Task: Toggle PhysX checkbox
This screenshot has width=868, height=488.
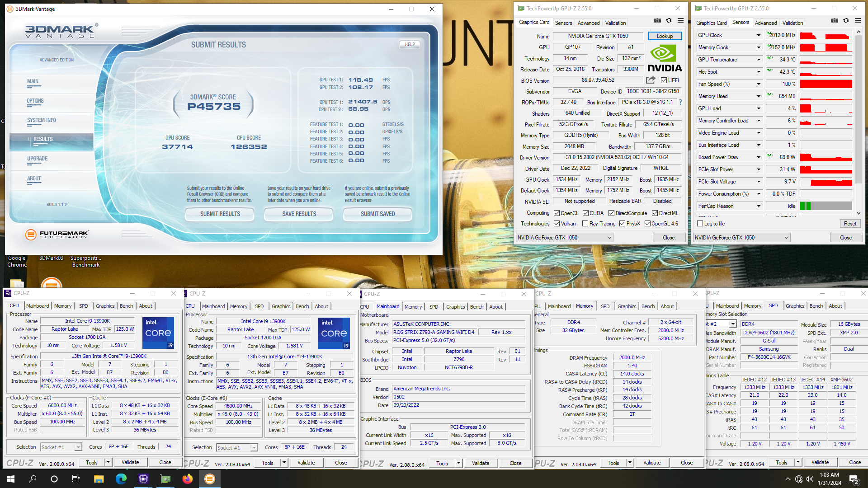Action: [x=623, y=224]
